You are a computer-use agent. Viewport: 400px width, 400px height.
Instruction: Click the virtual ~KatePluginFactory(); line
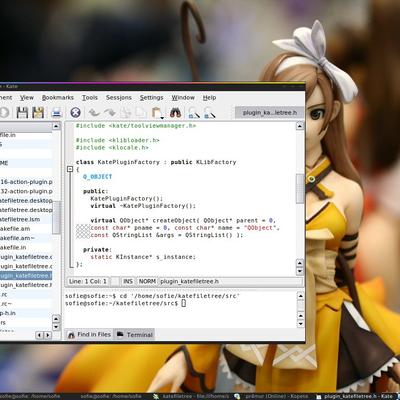(143, 206)
